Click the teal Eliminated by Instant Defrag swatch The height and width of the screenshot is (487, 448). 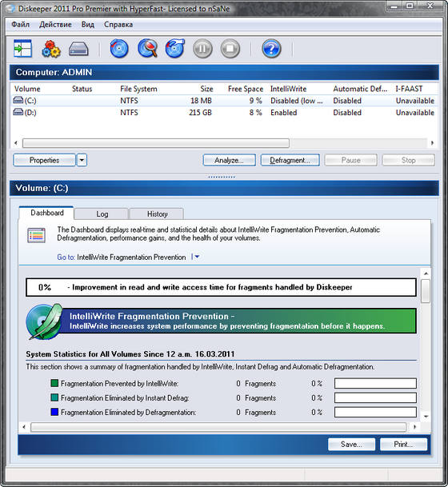pos(54,397)
